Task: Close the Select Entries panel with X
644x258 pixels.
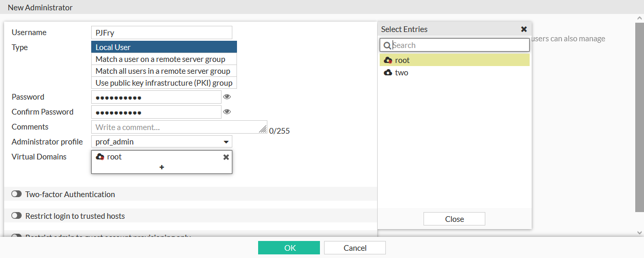Action: [x=524, y=29]
